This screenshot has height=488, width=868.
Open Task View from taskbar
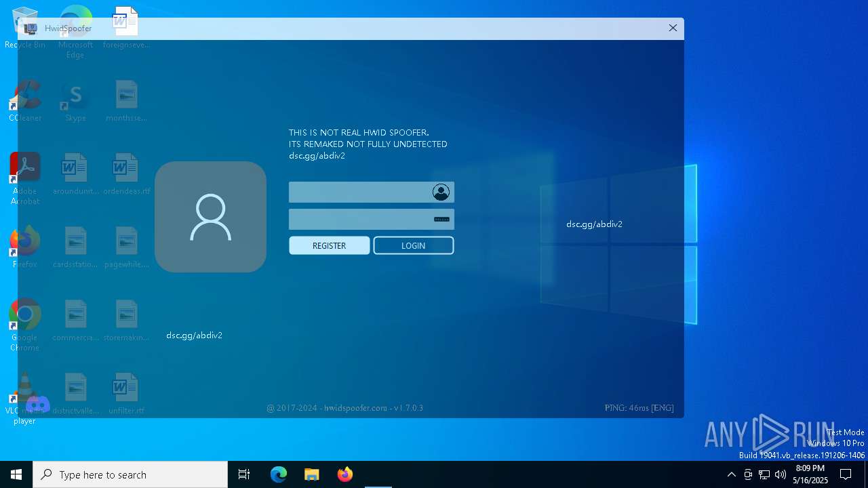click(244, 474)
